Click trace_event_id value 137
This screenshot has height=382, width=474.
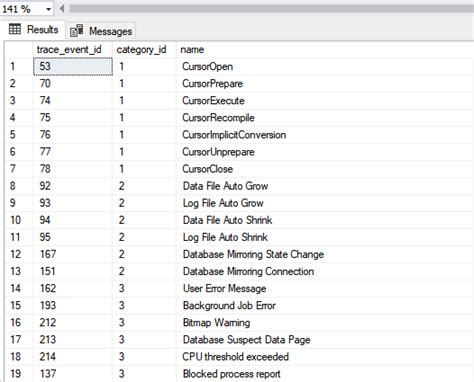point(73,374)
